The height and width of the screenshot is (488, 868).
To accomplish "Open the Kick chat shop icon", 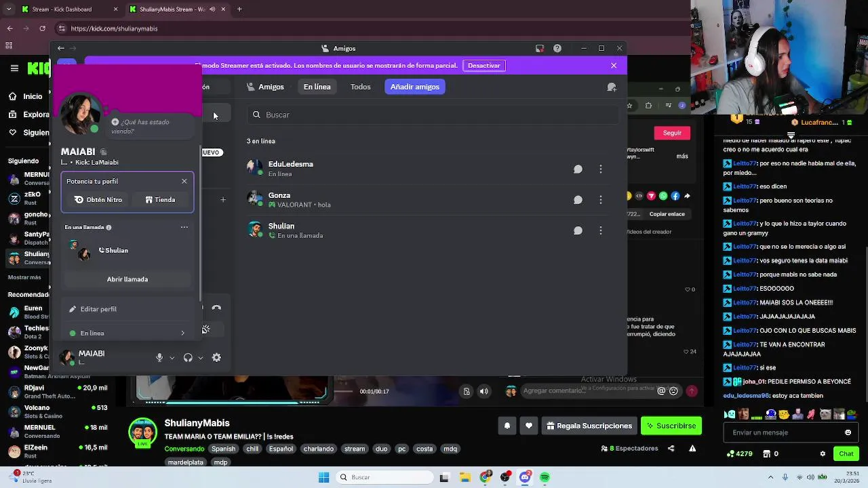I will click(767, 454).
